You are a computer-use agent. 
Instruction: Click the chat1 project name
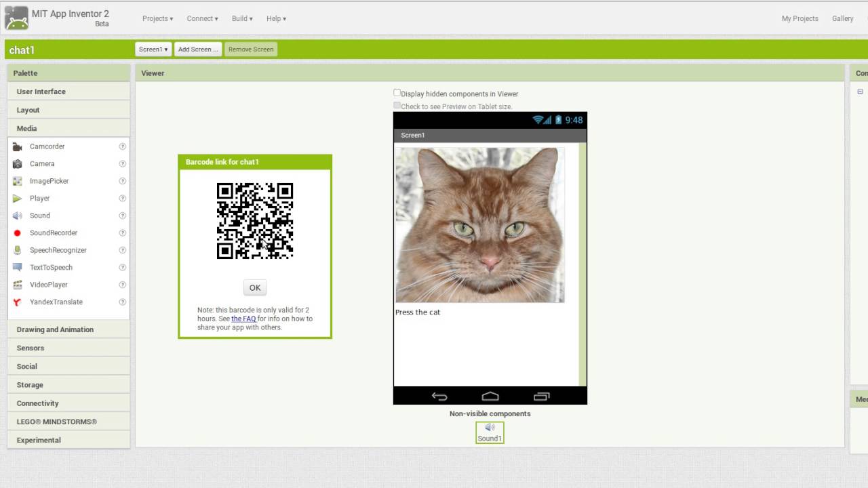22,50
